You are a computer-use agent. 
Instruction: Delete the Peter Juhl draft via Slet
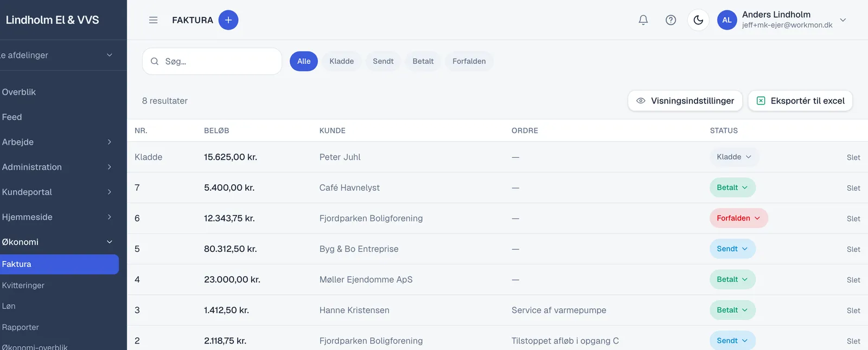(853, 158)
